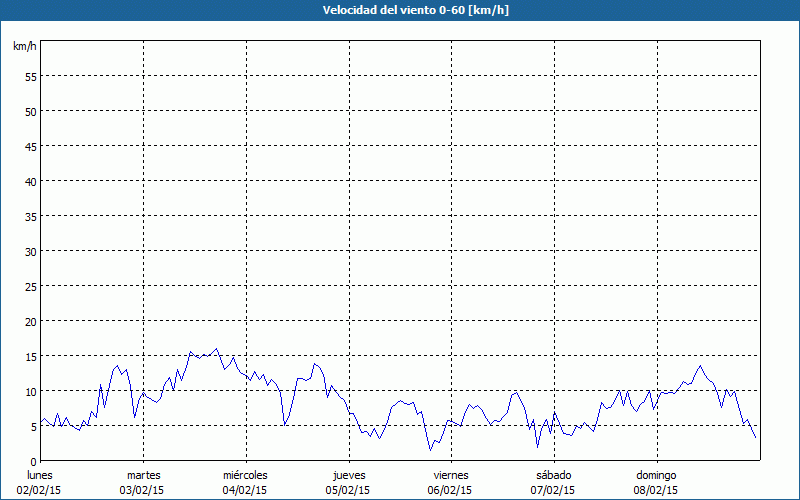Select the 40 value on the y-axis
Image resolution: width=800 pixels, height=500 pixels.
pos(30,181)
